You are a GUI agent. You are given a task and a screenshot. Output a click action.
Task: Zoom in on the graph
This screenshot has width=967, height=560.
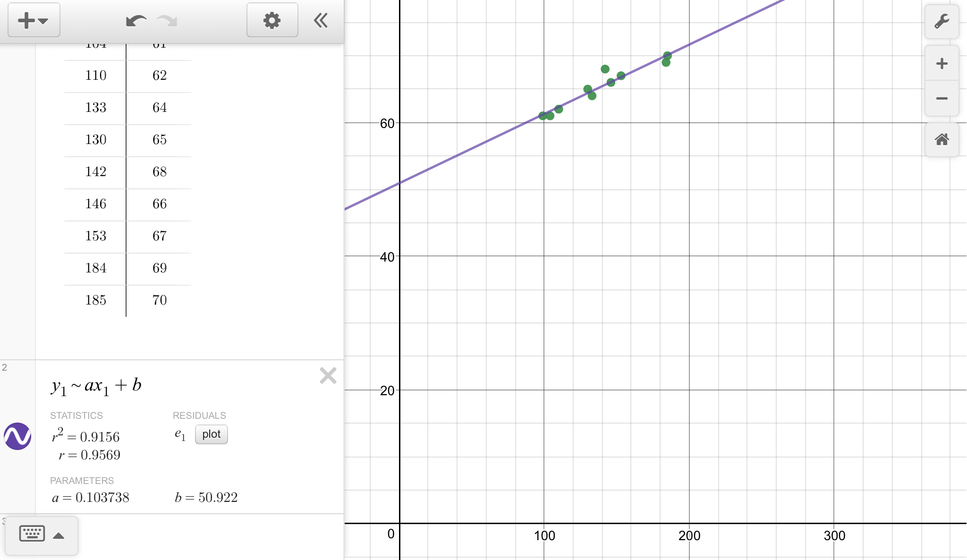point(942,63)
